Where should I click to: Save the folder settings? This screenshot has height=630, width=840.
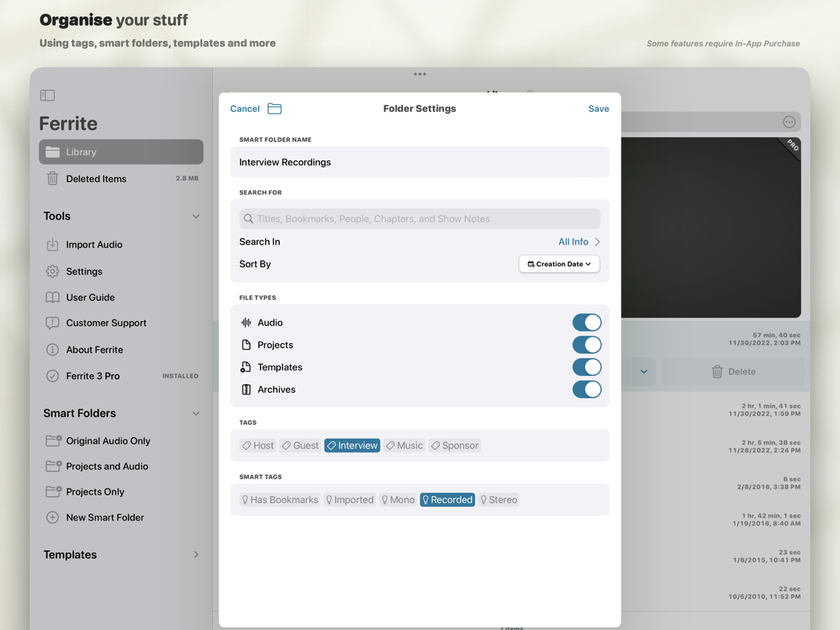point(599,109)
